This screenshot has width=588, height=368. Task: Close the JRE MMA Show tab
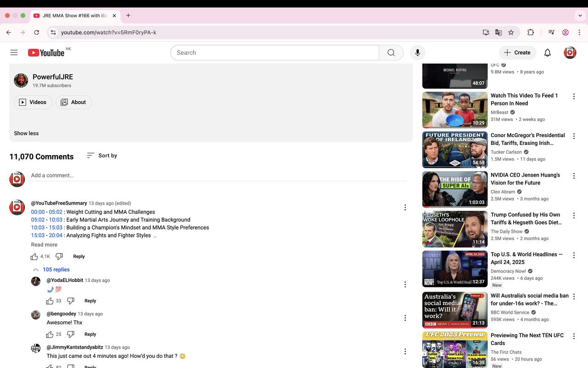point(114,16)
